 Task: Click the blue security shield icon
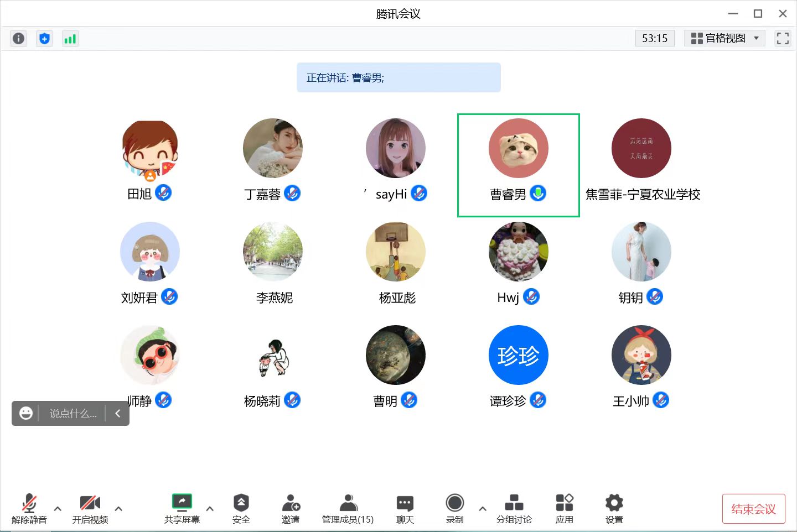tap(44, 38)
